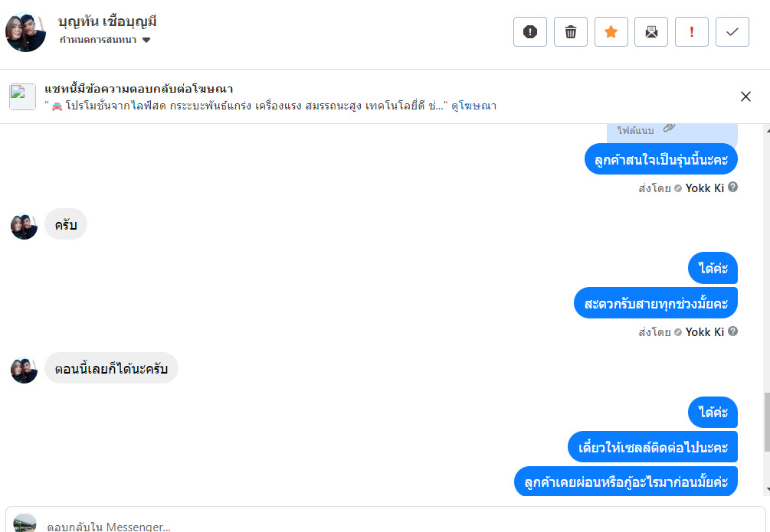Click the chat scrollbar thumb
Viewport: 770px width, 532px height.
pos(765,421)
